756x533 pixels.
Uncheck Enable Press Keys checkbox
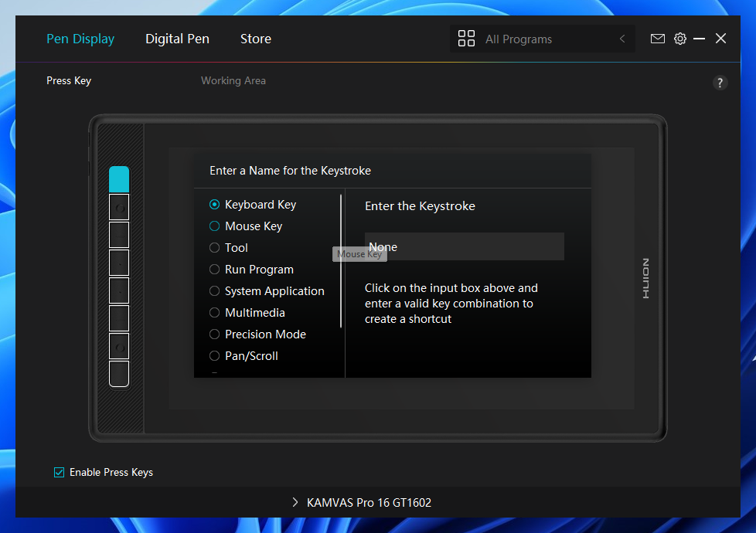click(x=59, y=472)
